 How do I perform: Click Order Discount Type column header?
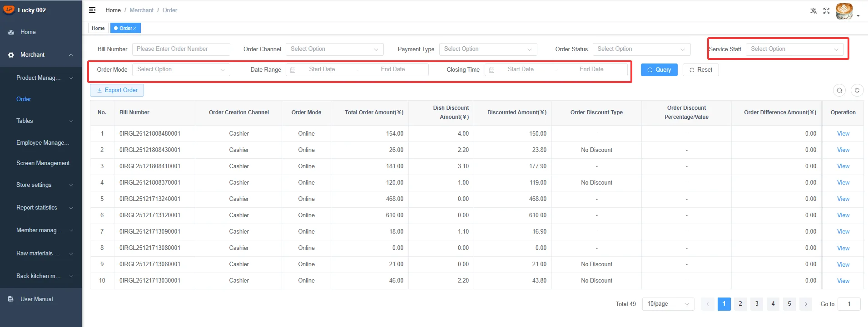click(x=596, y=112)
